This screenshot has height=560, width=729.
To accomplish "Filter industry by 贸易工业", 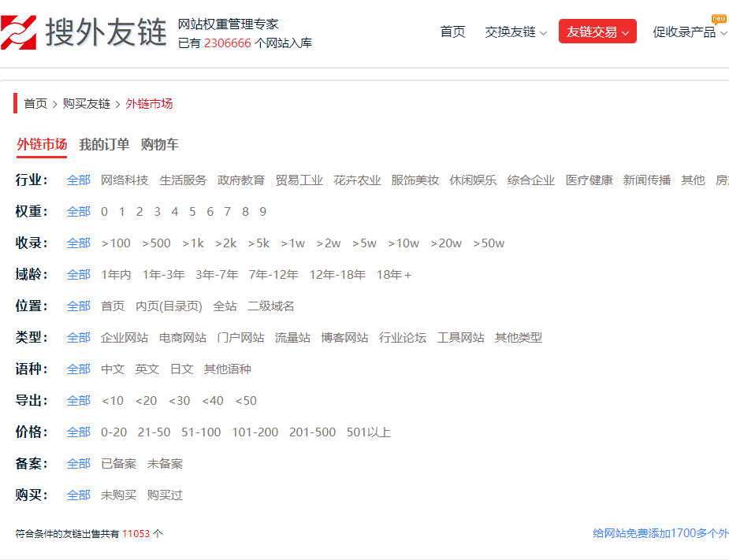I will point(299,180).
